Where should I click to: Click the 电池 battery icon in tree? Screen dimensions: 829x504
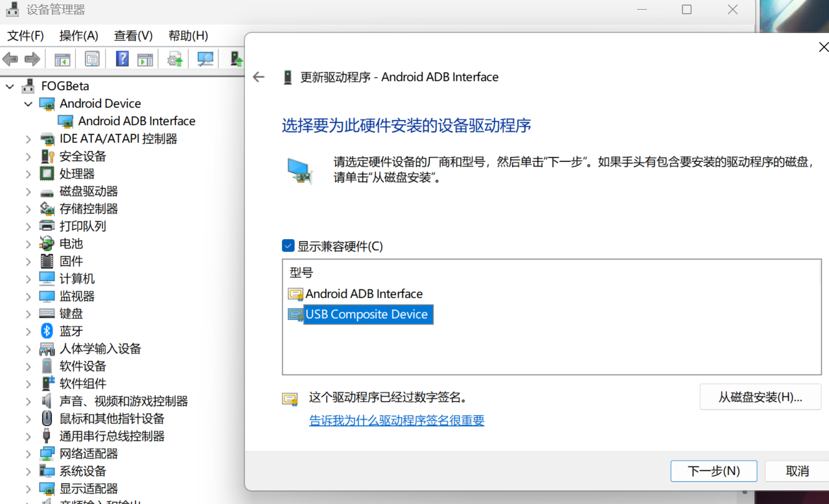[47, 244]
